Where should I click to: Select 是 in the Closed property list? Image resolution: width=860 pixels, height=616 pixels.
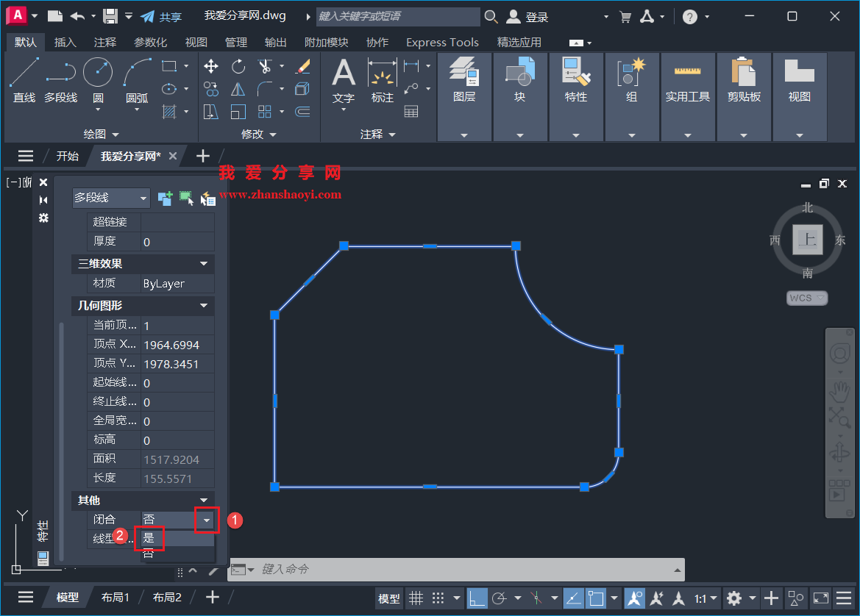tap(149, 539)
